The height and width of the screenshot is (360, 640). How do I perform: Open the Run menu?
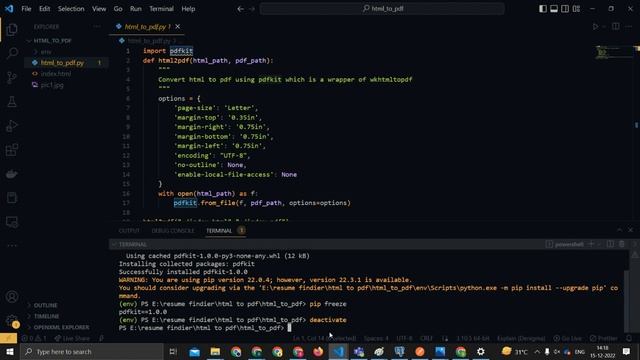point(136,9)
